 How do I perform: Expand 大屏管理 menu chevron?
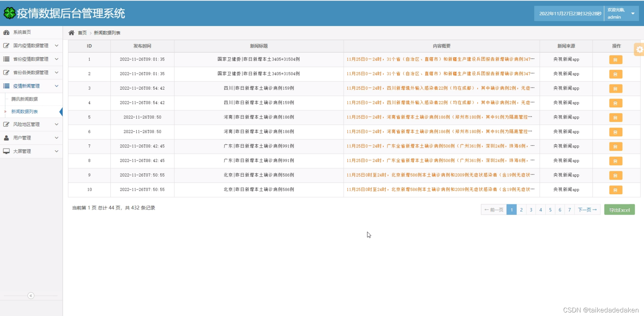[x=57, y=151]
